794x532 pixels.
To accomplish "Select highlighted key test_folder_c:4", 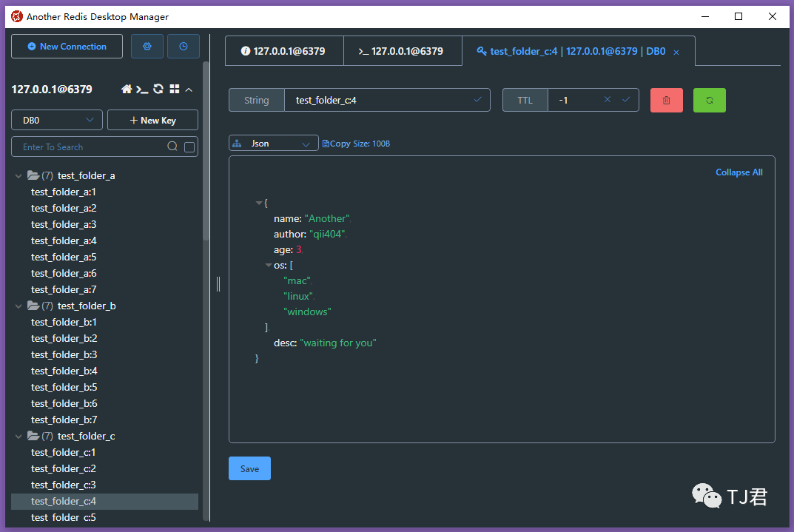I will [105, 501].
